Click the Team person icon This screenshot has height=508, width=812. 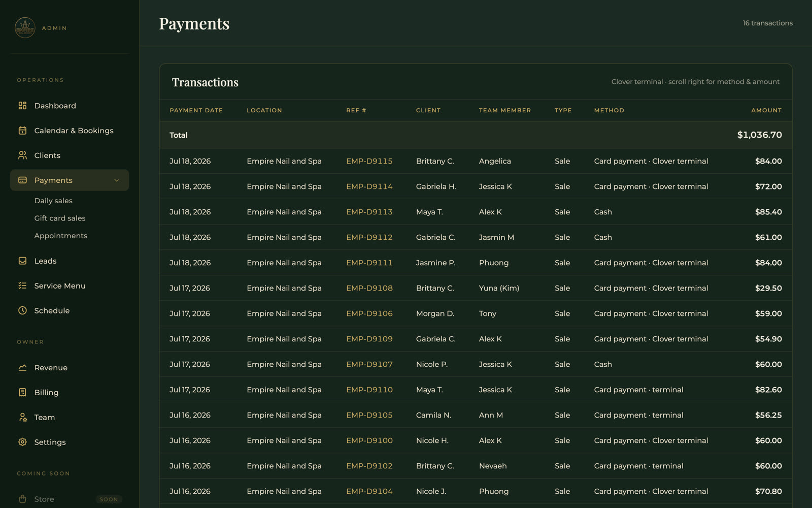point(22,418)
